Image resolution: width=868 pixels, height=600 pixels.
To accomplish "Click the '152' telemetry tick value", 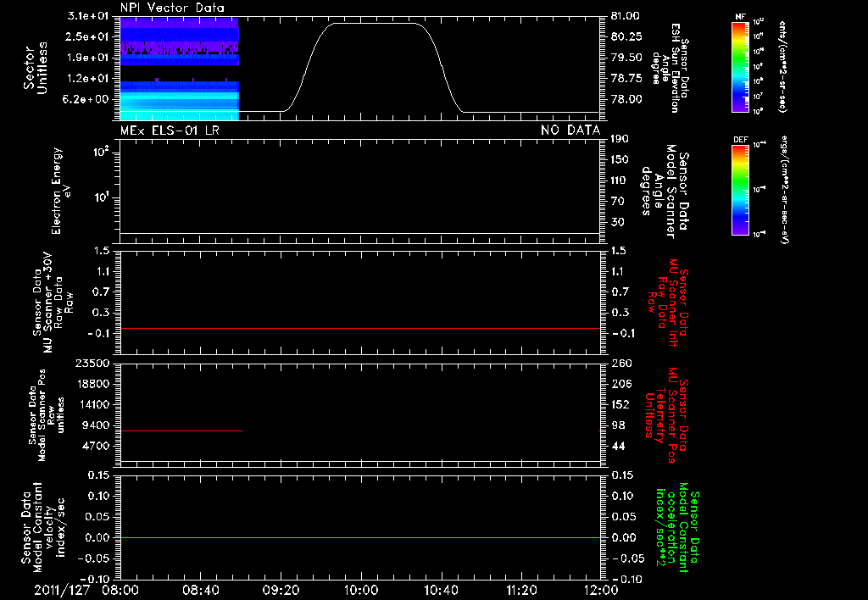I will [x=620, y=404].
